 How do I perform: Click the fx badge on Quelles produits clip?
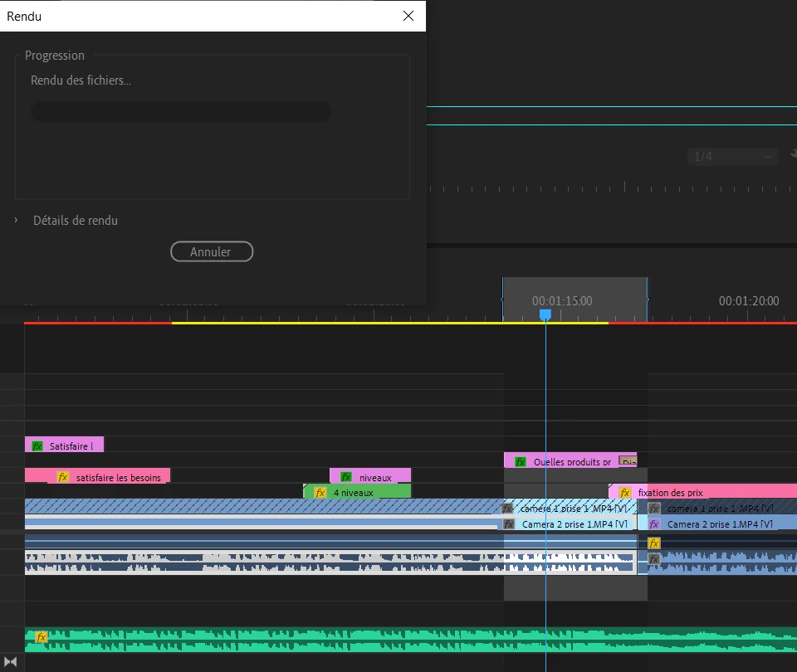(x=520, y=462)
